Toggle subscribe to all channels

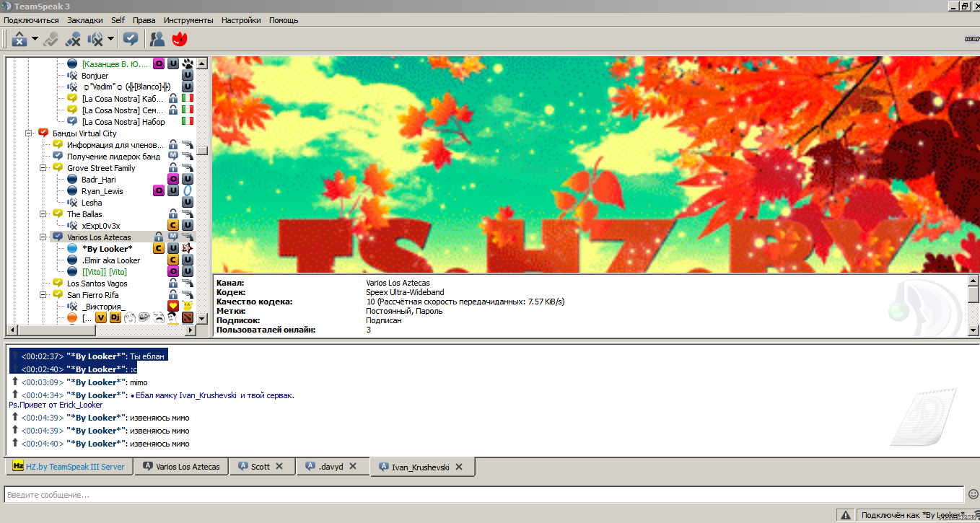tap(131, 39)
